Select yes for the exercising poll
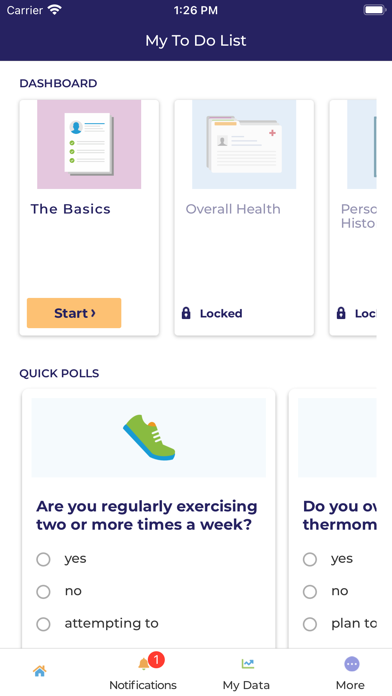 pos(43,559)
